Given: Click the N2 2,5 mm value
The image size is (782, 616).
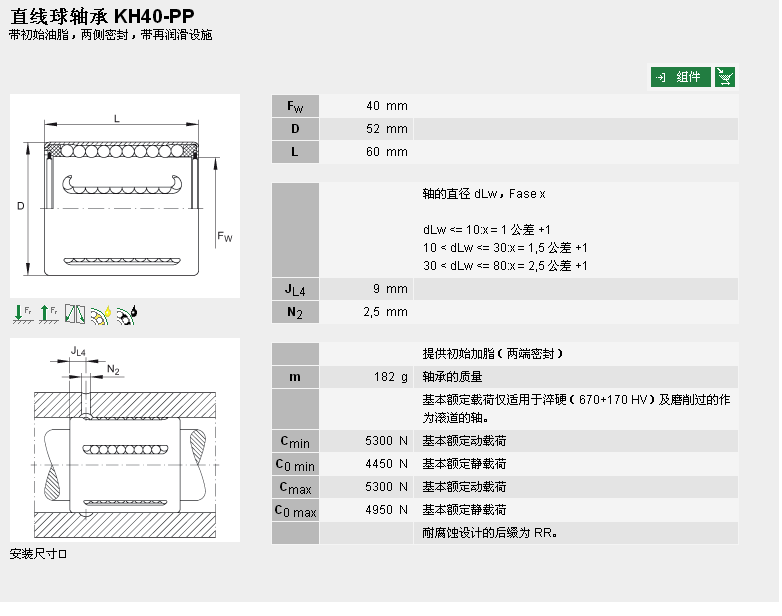Looking at the screenshot, I should point(385,312).
